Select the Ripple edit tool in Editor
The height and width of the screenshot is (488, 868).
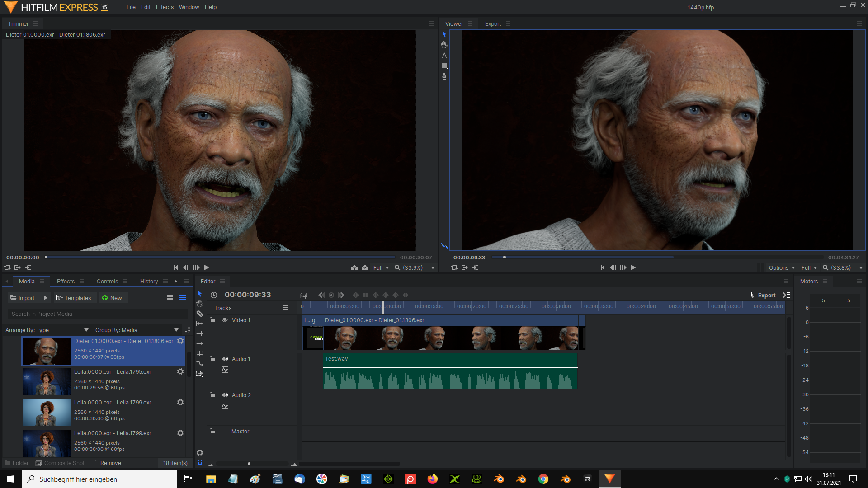click(200, 343)
